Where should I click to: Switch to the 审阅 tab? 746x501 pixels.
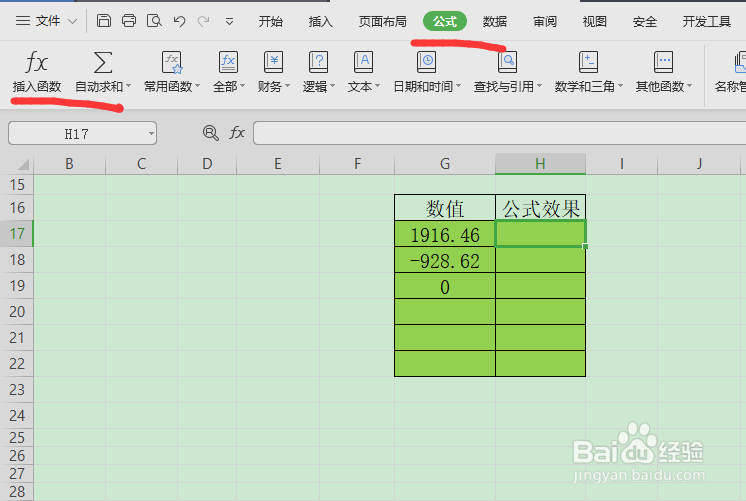[545, 21]
